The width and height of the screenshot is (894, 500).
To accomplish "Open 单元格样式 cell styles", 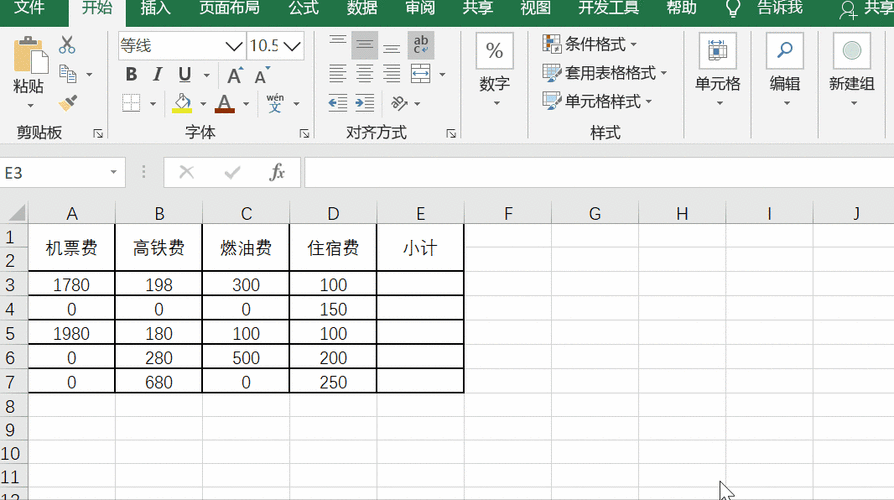I will pyautogui.click(x=597, y=101).
